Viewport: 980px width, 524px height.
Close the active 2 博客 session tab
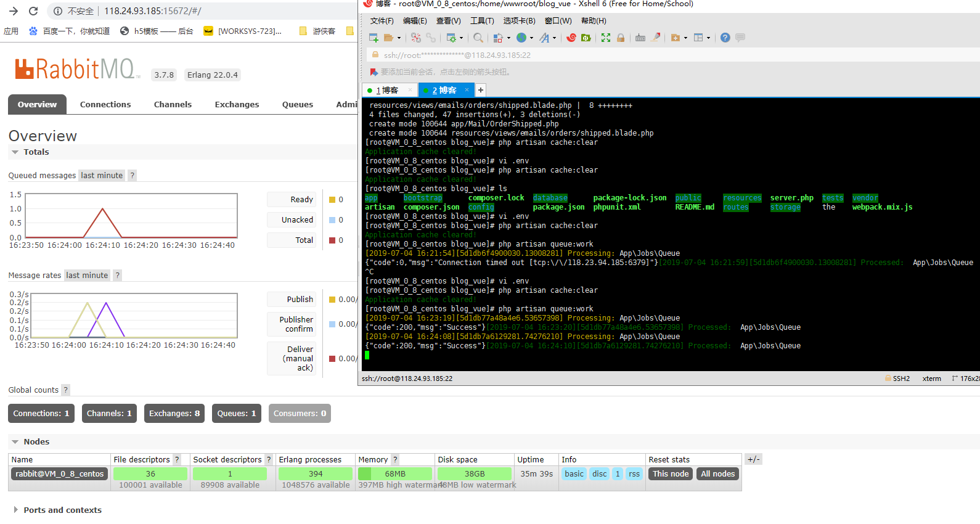(467, 90)
